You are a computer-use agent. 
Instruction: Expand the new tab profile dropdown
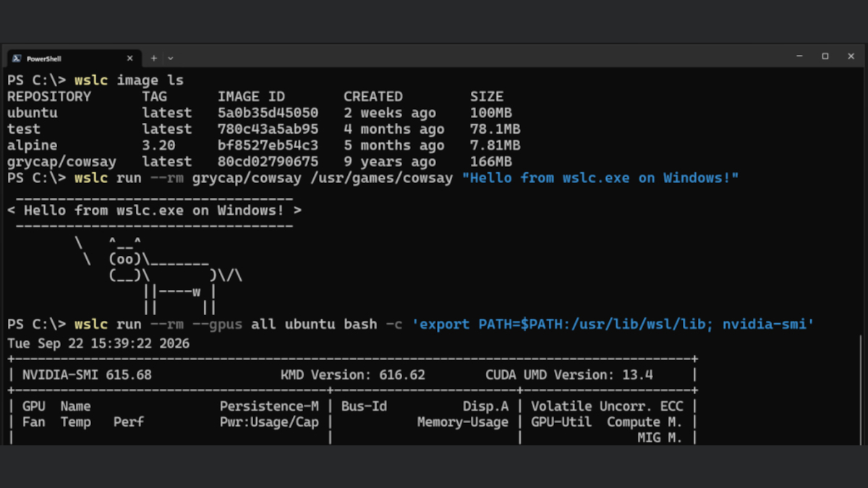click(171, 59)
